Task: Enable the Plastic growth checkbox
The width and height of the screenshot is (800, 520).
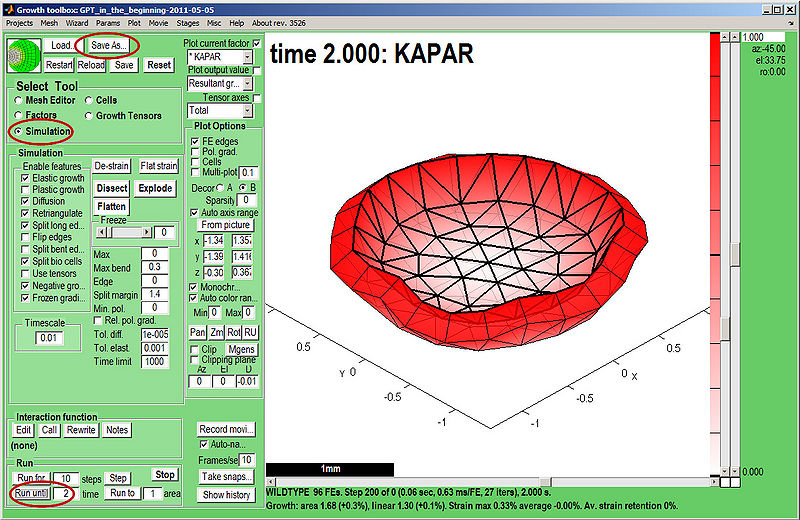Action: [25, 189]
